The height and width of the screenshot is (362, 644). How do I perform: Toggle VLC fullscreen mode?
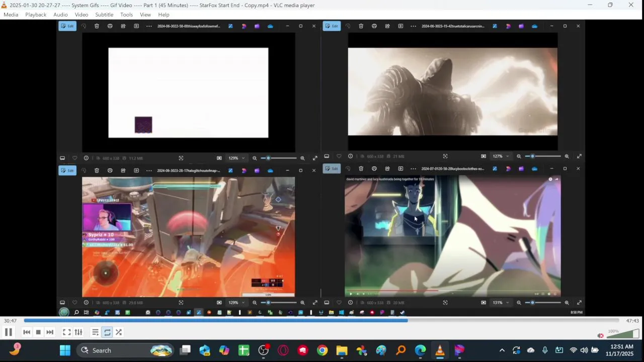pyautogui.click(x=66, y=332)
